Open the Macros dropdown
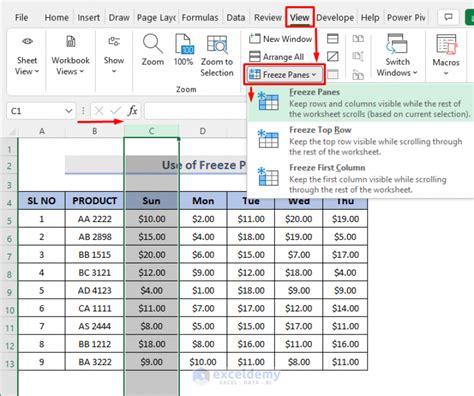Viewport: 474px width, 396px height. tap(446, 55)
